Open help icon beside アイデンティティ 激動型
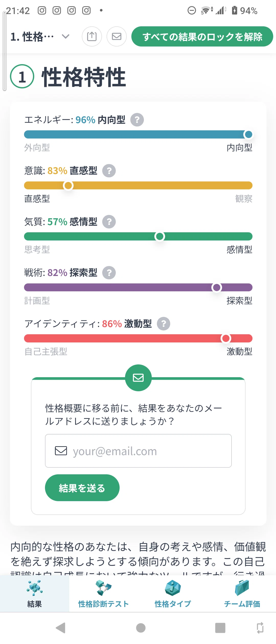 (164, 324)
